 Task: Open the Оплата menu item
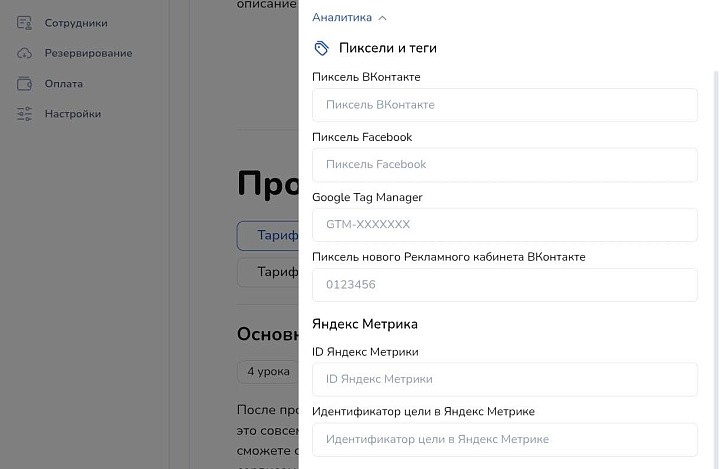tap(64, 84)
